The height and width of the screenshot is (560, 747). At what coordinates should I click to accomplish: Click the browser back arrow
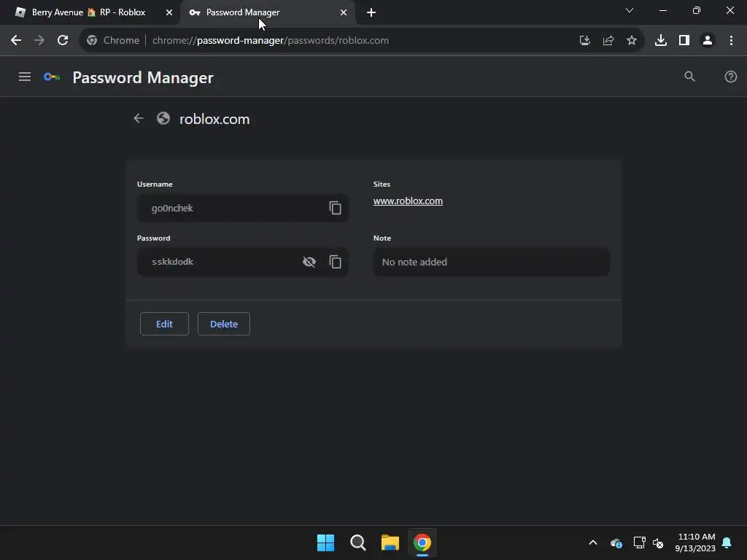(16, 41)
